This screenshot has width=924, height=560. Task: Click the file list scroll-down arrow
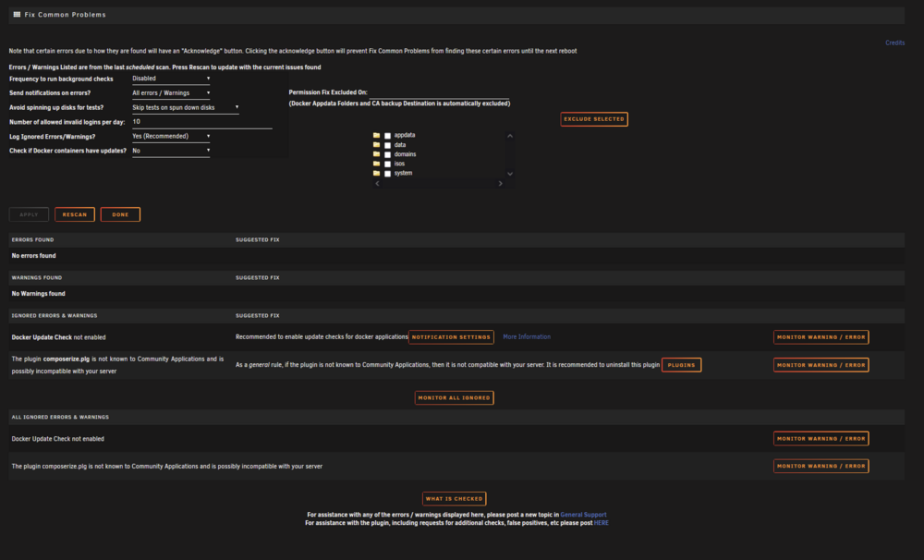click(x=510, y=174)
